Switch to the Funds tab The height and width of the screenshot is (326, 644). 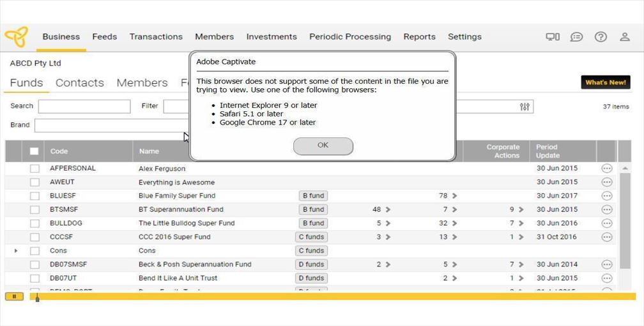click(x=27, y=82)
